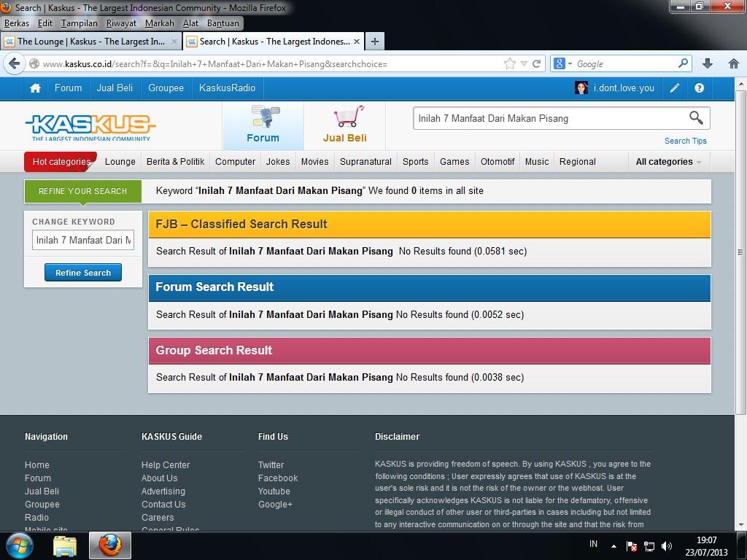Open the Otomotif category

pyautogui.click(x=498, y=162)
